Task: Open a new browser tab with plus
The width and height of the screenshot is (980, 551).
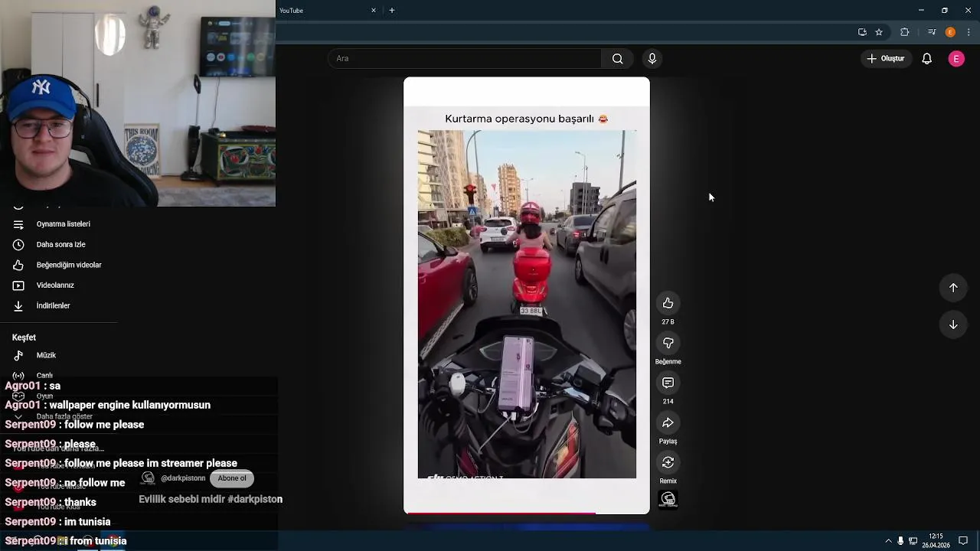Action: tap(391, 11)
